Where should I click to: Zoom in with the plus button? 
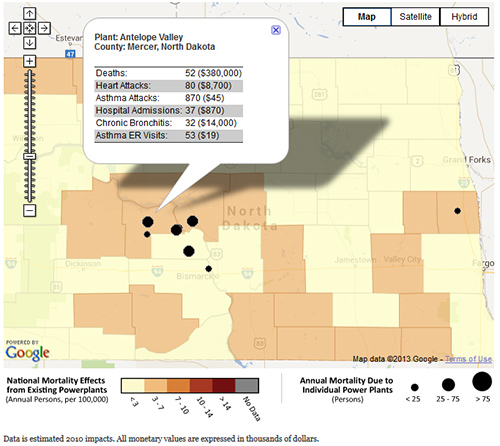coord(29,61)
